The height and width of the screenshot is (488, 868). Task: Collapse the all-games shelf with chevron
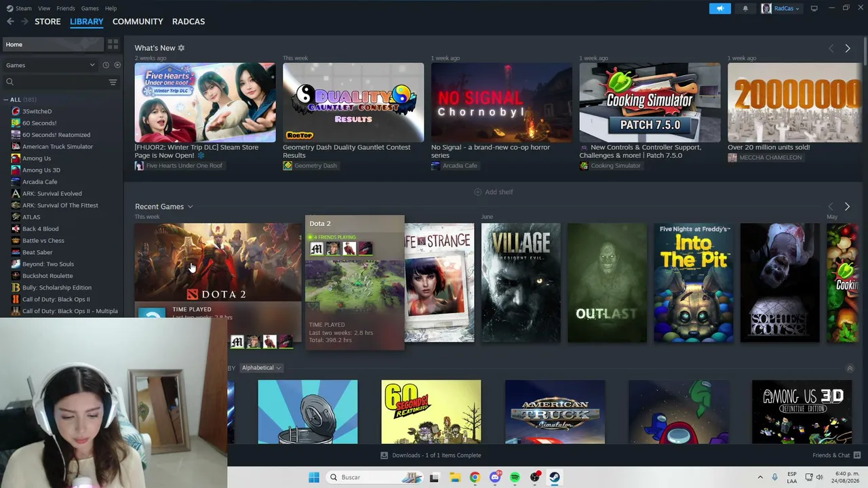[x=850, y=368]
